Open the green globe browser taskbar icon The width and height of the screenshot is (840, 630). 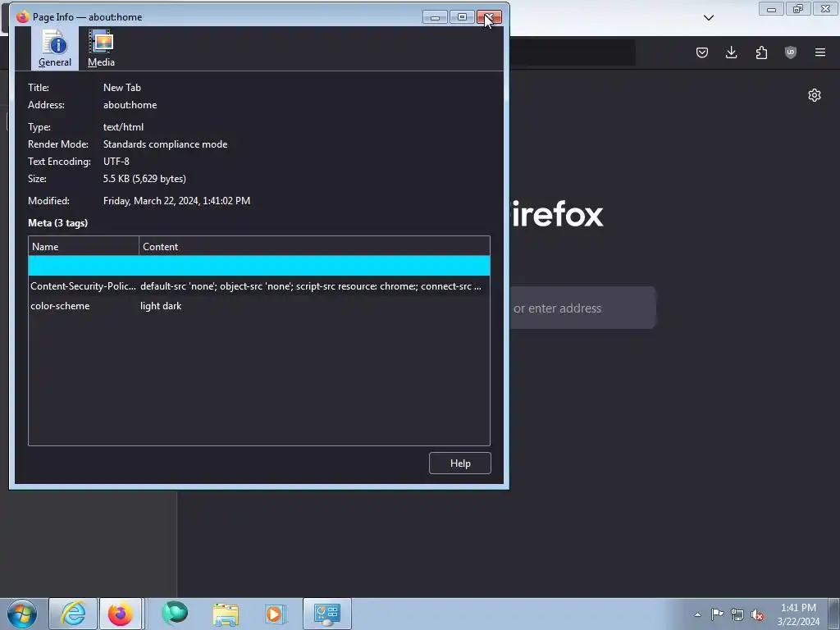pyautogui.click(x=175, y=614)
